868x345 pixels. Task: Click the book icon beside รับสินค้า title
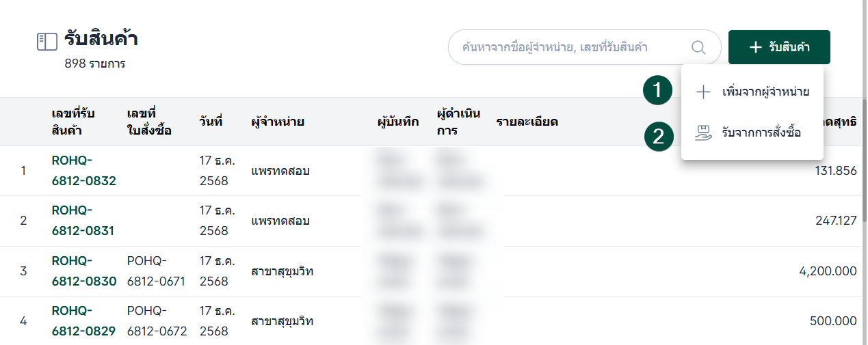pyautogui.click(x=47, y=42)
